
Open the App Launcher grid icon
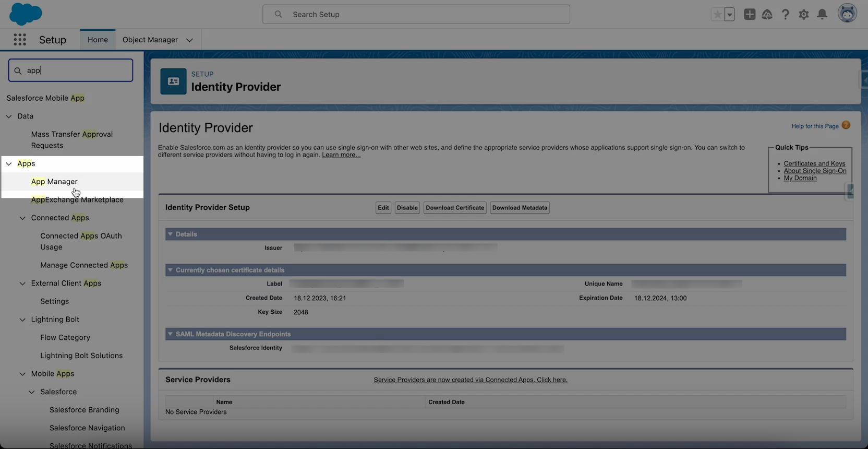(x=20, y=40)
